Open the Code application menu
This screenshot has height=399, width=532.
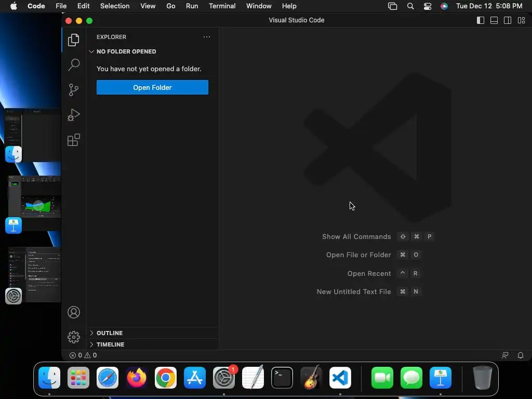point(36,6)
